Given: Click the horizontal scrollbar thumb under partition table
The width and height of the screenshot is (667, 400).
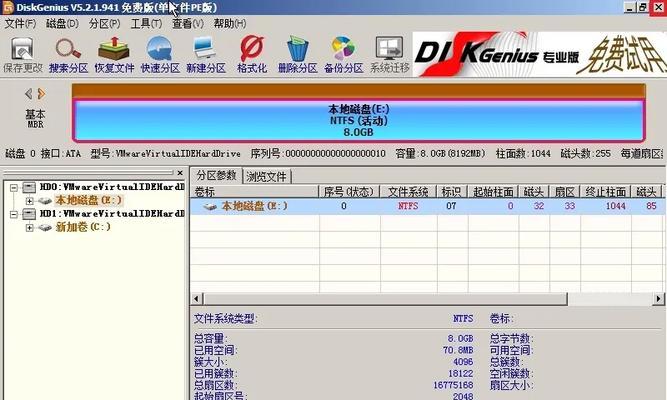Looking at the screenshot, I should (x=385, y=299).
